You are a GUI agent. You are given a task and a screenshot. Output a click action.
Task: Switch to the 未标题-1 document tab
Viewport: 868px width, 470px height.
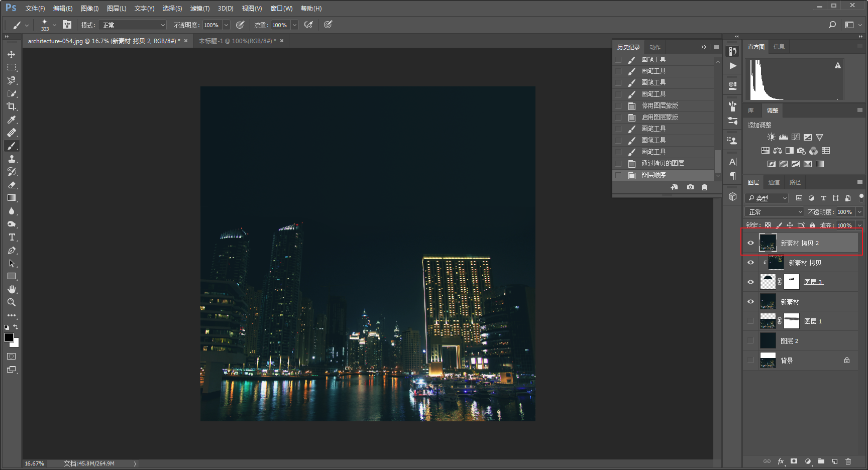pos(237,41)
